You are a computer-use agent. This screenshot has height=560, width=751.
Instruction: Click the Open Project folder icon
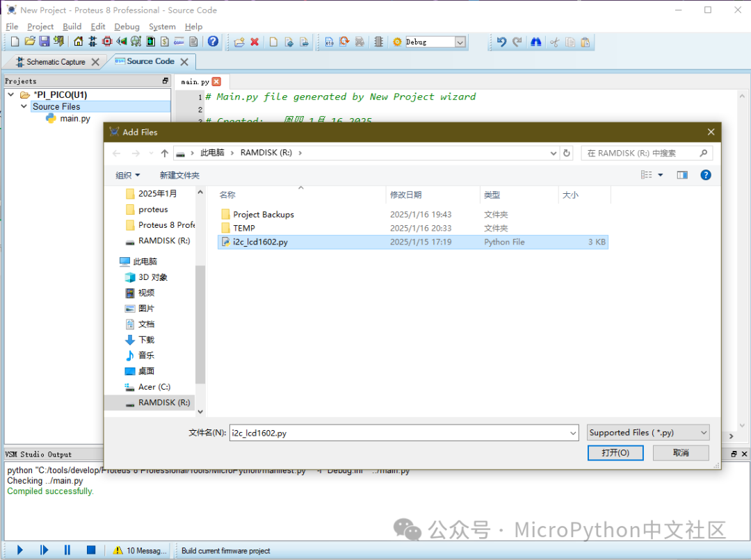click(x=30, y=42)
